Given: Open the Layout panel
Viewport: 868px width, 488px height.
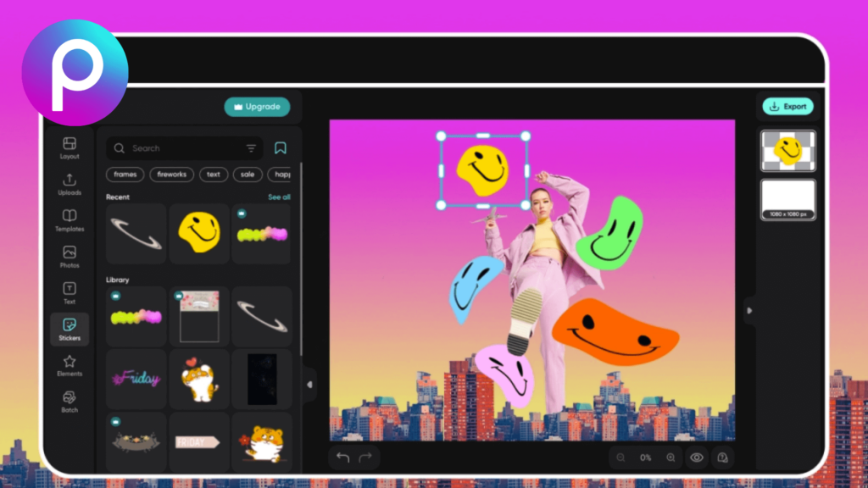Looking at the screenshot, I should (x=69, y=146).
